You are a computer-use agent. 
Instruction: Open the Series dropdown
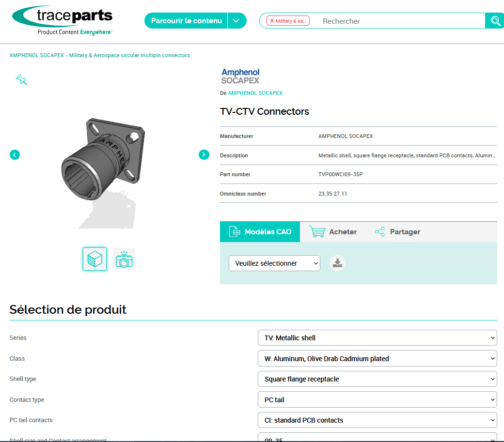pyautogui.click(x=377, y=338)
